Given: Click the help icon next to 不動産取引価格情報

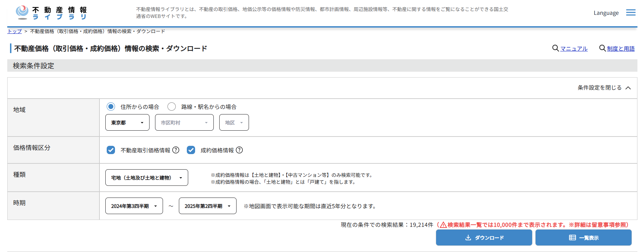Looking at the screenshot, I should click(x=176, y=150).
